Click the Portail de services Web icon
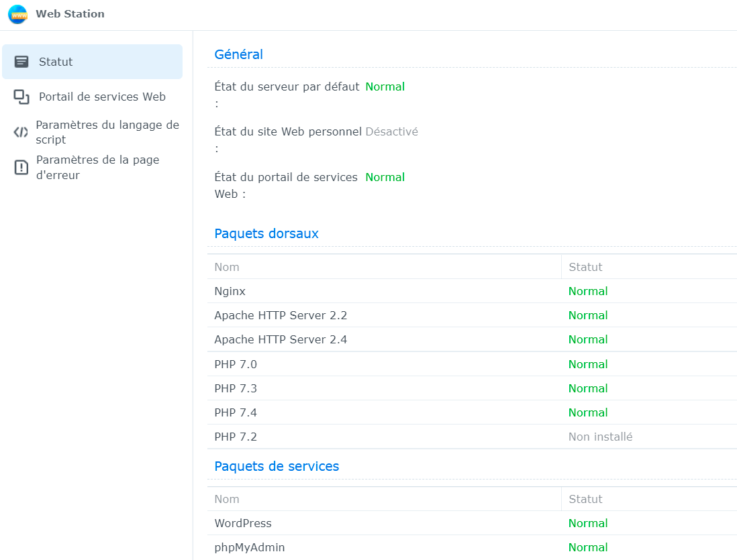The width and height of the screenshot is (737, 560). coord(21,97)
